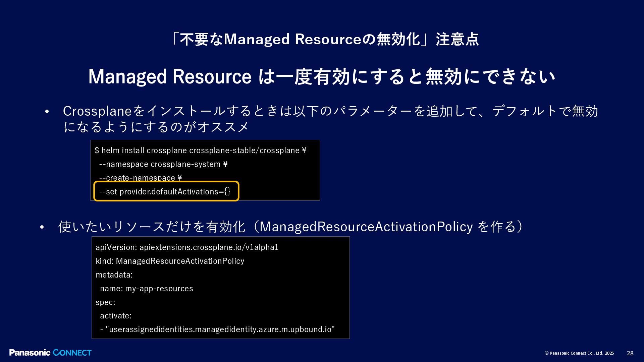The image size is (644, 362).
Task: Click the metadata: line
Action: click(x=114, y=275)
